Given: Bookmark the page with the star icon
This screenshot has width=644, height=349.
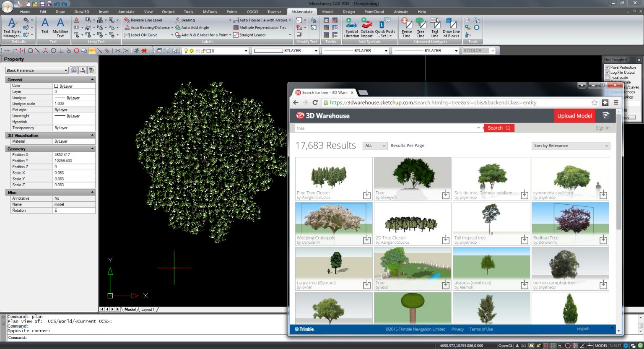Looking at the screenshot, I should pyautogui.click(x=594, y=102).
